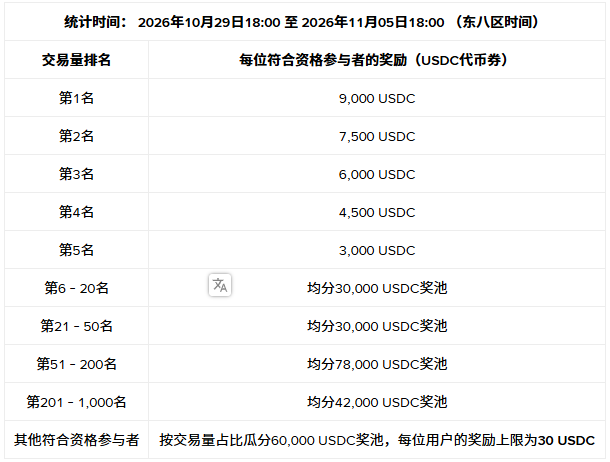Click the '交易量排名' column header

click(77, 60)
